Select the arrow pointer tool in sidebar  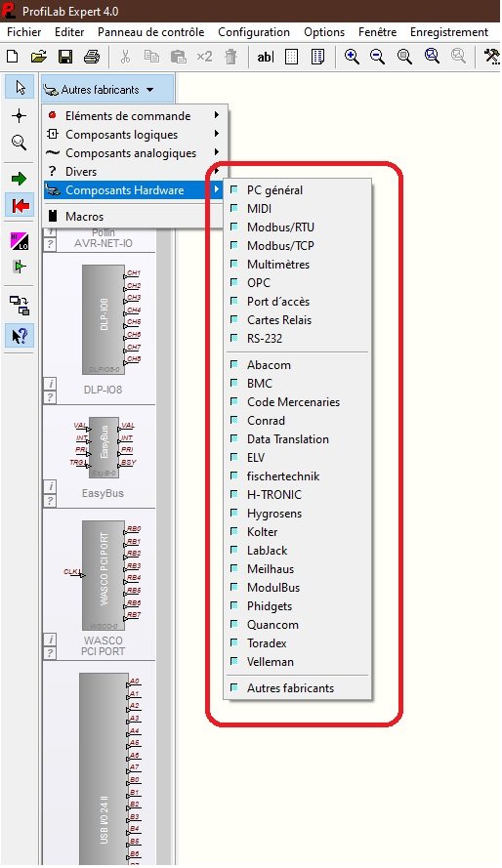(20, 88)
